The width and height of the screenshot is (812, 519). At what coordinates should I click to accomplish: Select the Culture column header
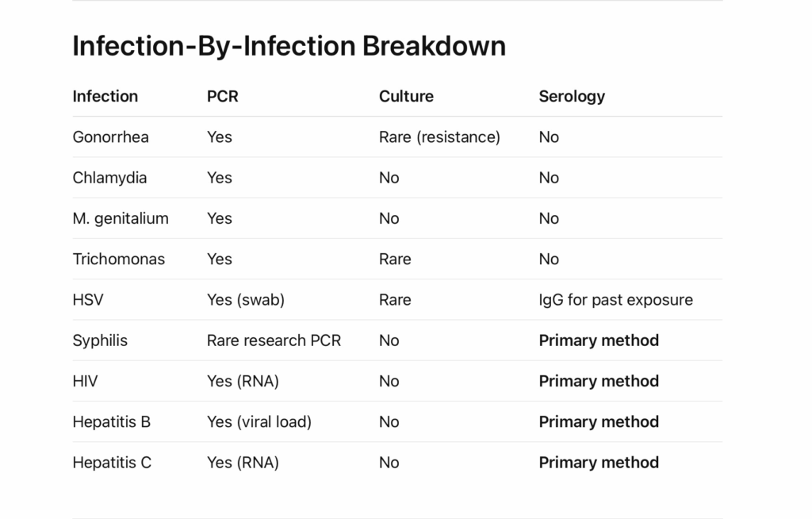(x=406, y=96)
